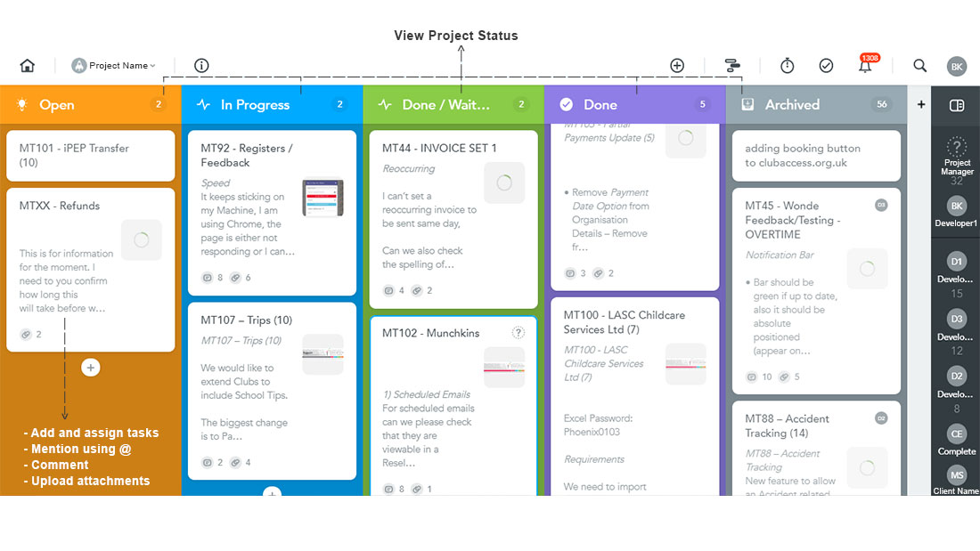
Task: Open the project info icon
Action: pos(201,66)
